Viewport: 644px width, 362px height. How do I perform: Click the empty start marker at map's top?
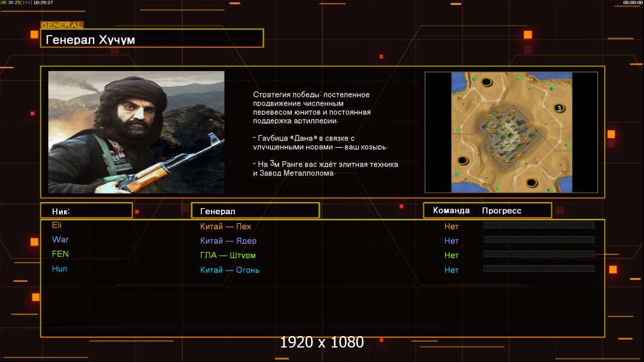(486, 81)
